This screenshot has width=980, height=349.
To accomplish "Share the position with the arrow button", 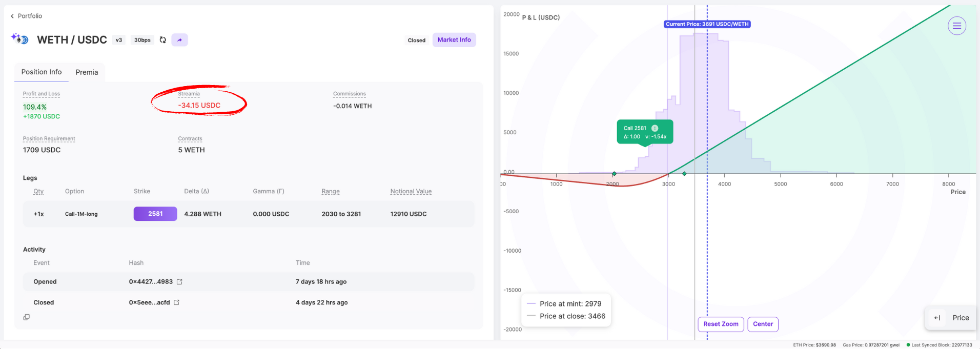I will [179, 40].
